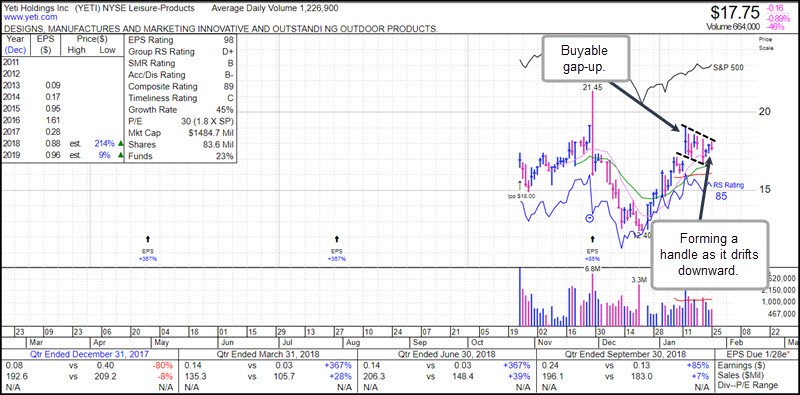The height and width of the screenshot is (395, 800).
Task: Click the Div--P/E Range row label
Action: pos(747,386)
